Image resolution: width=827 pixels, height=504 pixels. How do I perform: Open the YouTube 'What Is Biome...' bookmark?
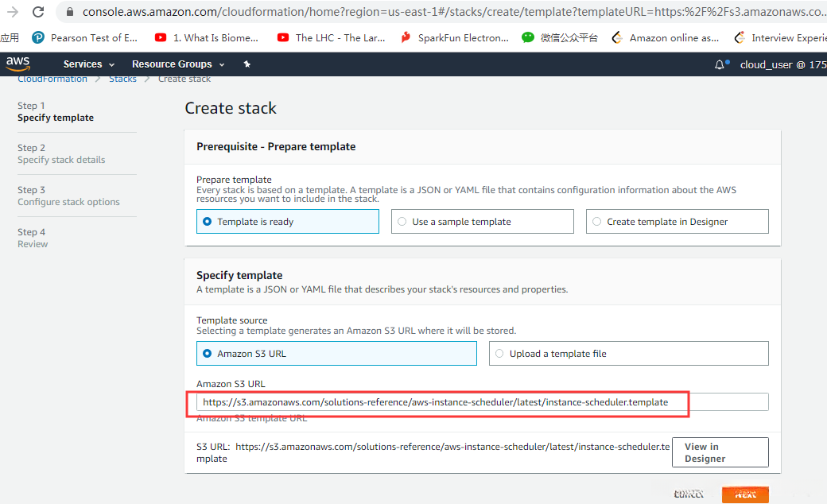[x=207, y=37]
